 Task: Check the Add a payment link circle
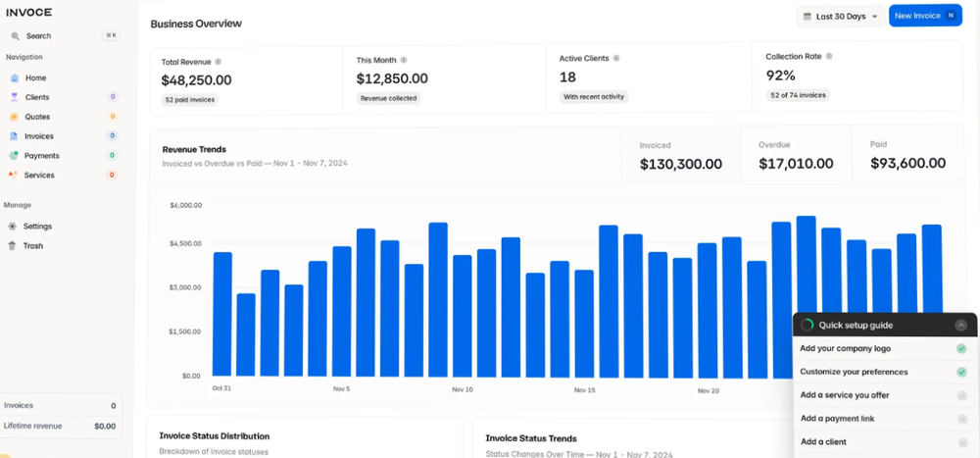coord(961,419)
